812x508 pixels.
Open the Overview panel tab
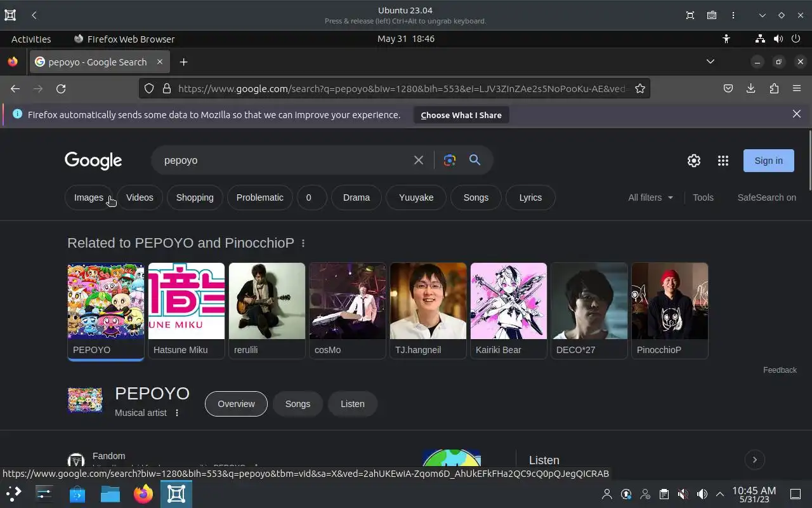click(x=236, y=404)
